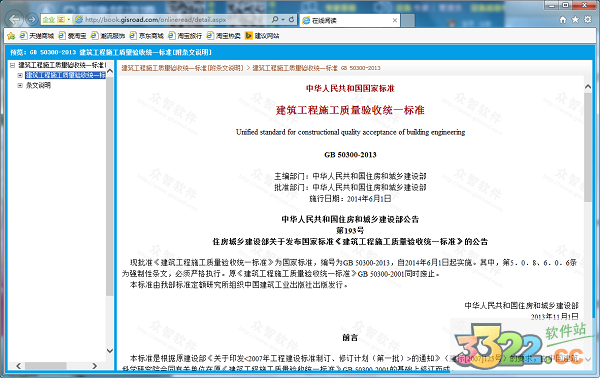Refresh the current page
The height and width of the screenshot is (378, 600).
click(291, 19)
